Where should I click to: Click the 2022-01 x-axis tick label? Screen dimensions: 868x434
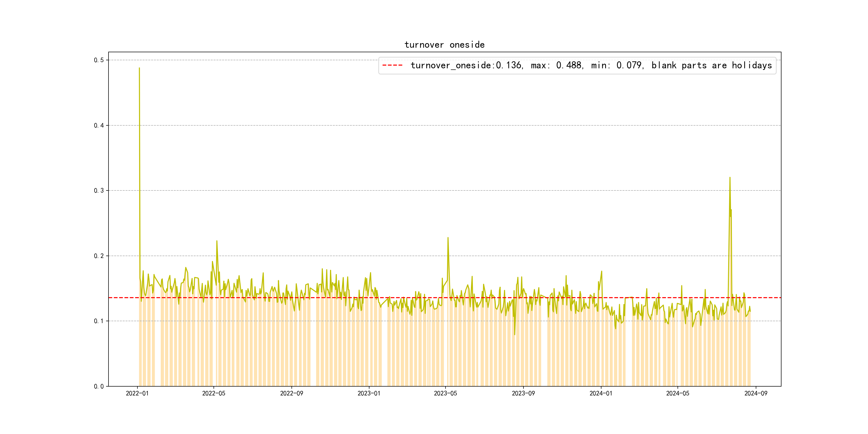tap(137, 393)
